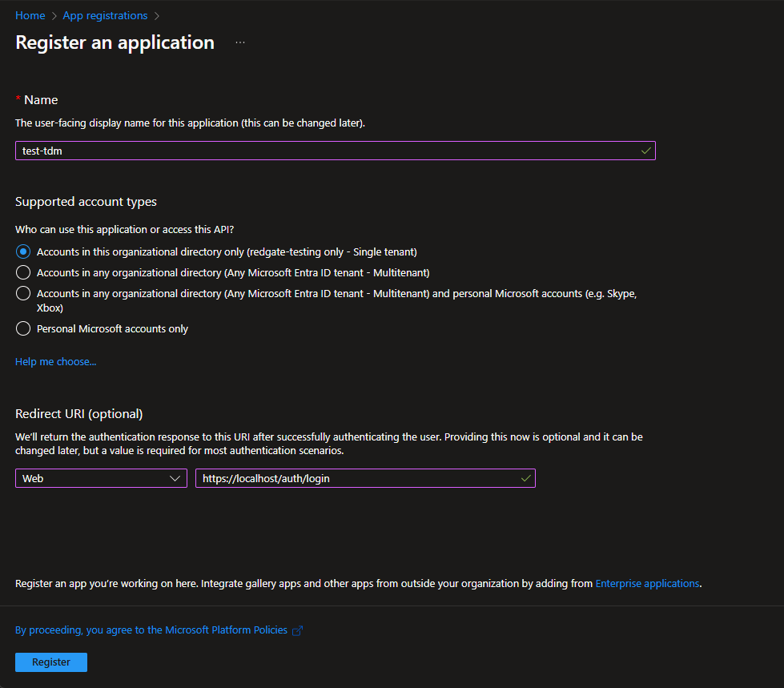Choose the Multitenant accounts option
The width and height of the screenshot is (784, 688).
click(x=22, y=272)
